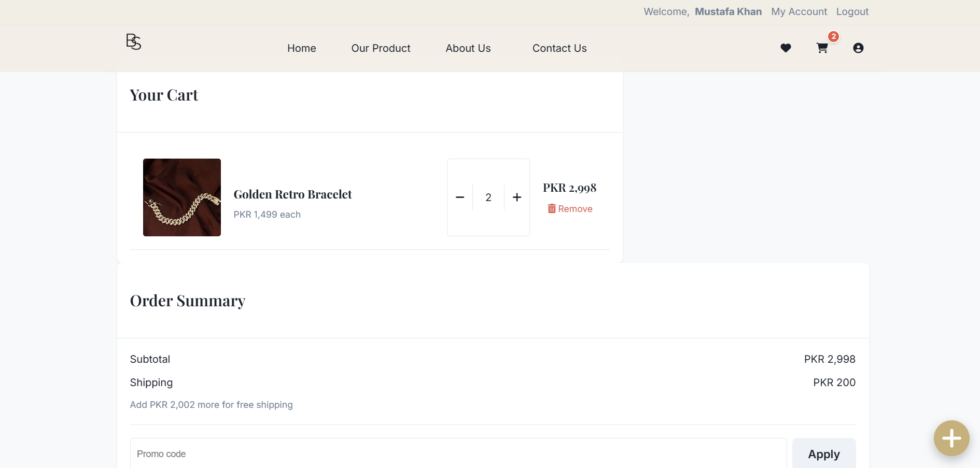Click the BS logo icon
This screenshot has width=980, height=468.
(133, 41)
